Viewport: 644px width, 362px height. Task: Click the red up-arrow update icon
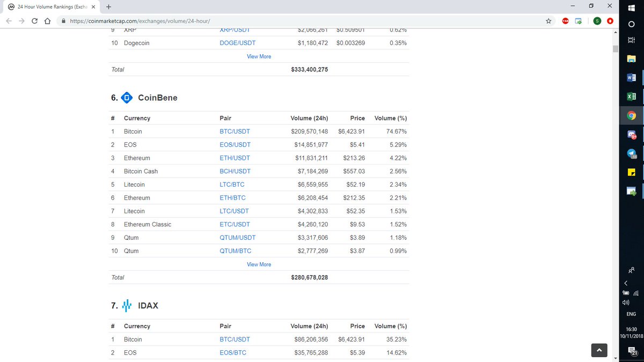610,21
